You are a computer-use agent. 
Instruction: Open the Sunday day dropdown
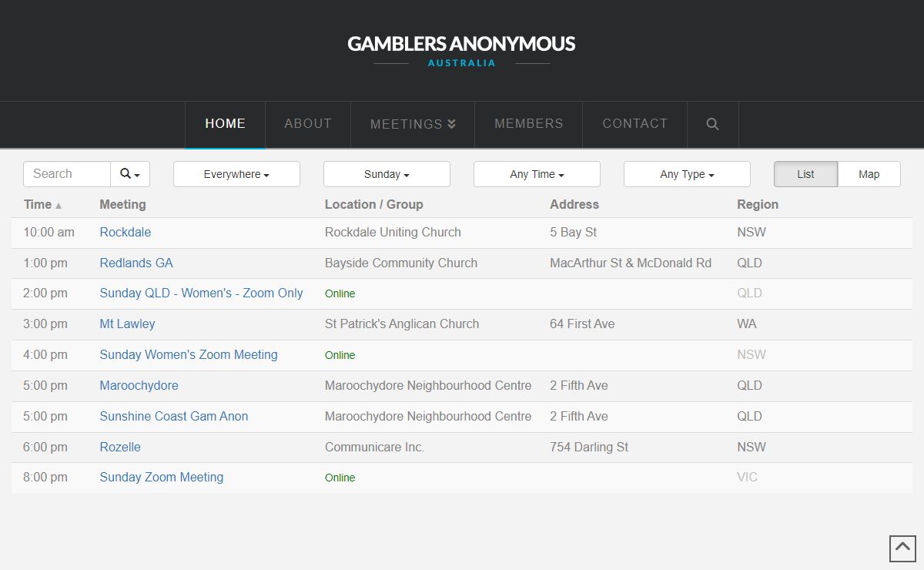coord(387,174)
